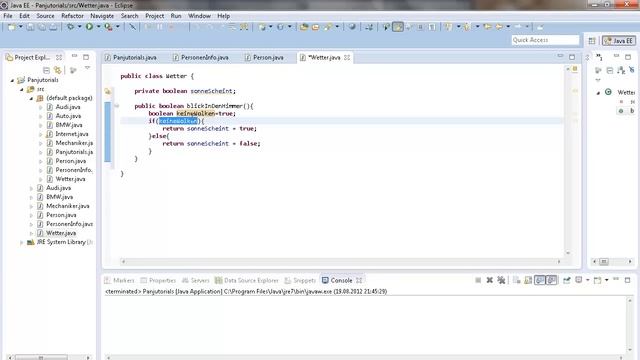Select the Java EE perspective button
The height and width of the screenshot is (360, 640).
click(x=619, y=40)
